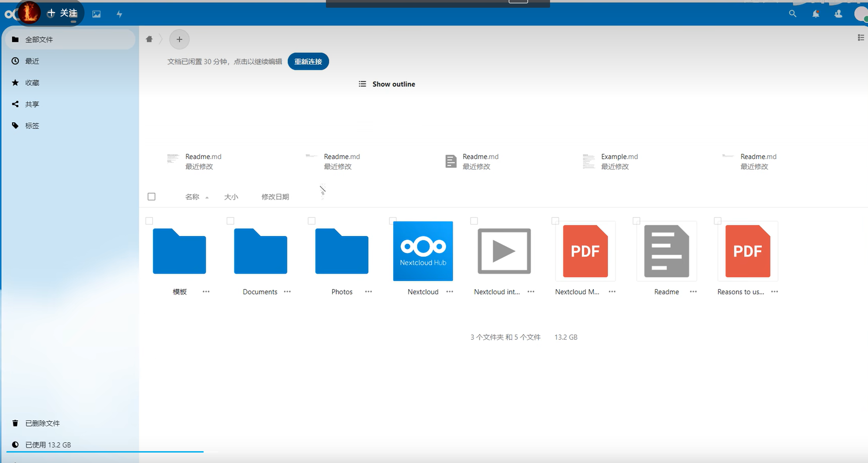Check the Nextcloud intro video checkbox

point(474,221)
